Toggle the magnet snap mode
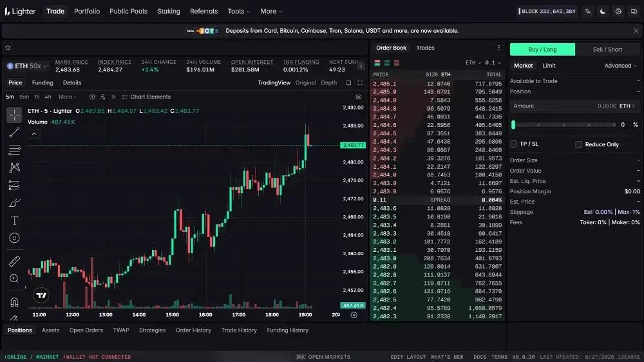Viewport: 644px width, 362px height. (x=14, y=303)
